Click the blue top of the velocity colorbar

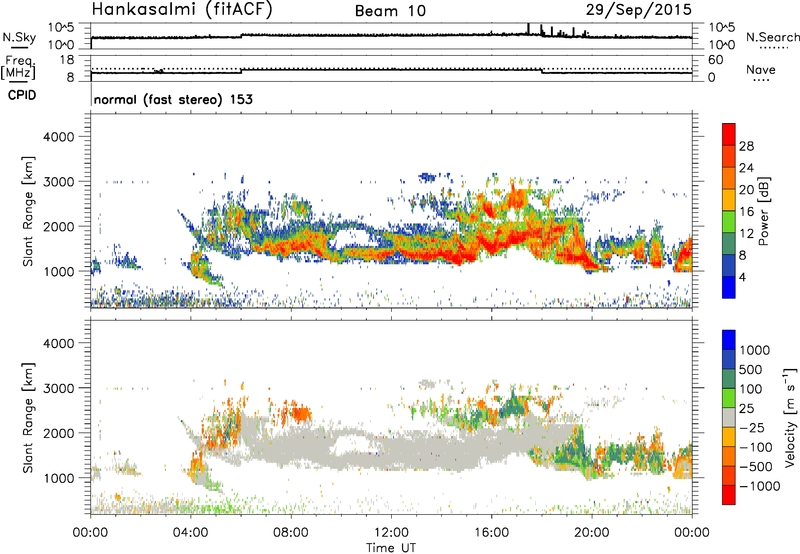click(729, 340)
